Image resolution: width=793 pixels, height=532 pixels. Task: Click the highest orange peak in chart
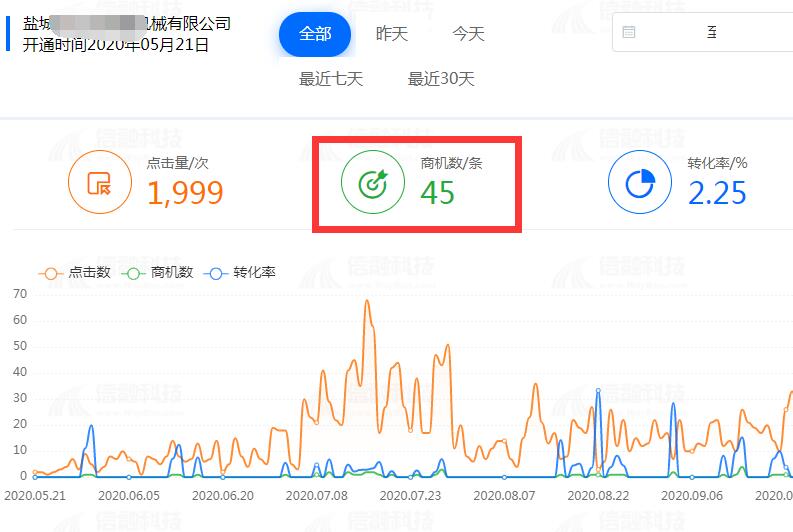pos(367,301)
